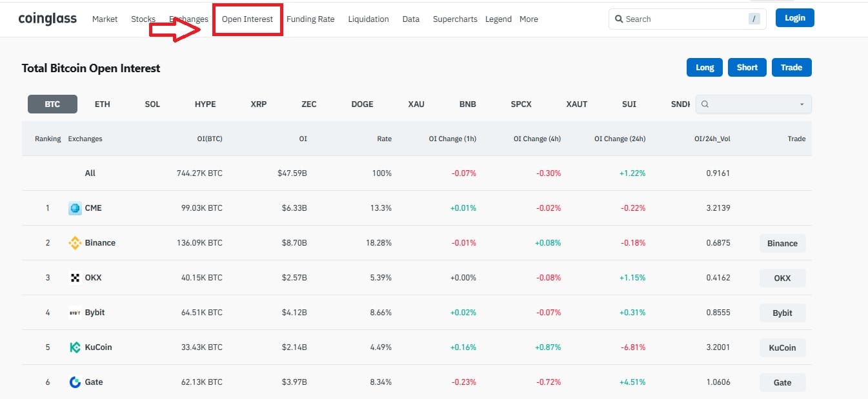
Task: Open the coin selector dropdown arrow
Action: 802,104
